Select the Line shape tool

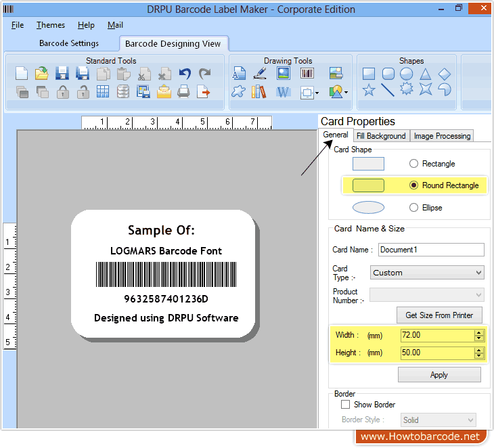[388, 90]
